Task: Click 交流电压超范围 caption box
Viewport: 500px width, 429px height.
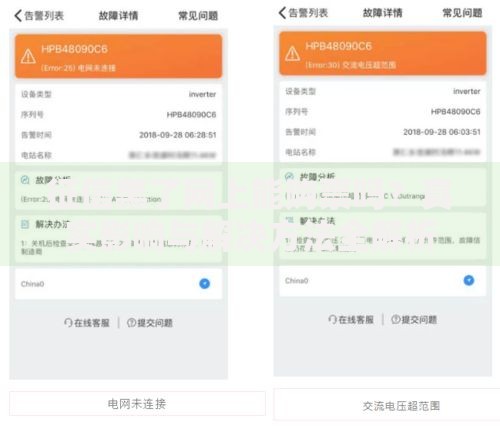Action: (387, 405)
